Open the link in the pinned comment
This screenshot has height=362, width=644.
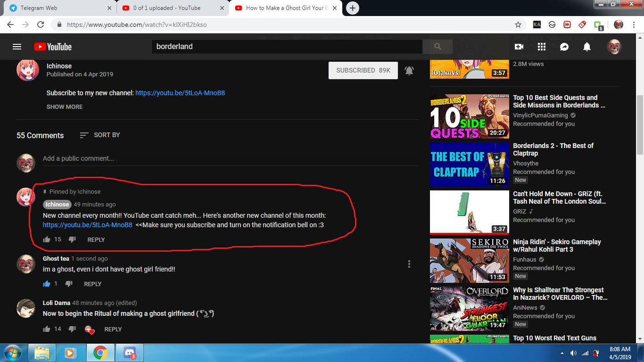coord(87,225)
